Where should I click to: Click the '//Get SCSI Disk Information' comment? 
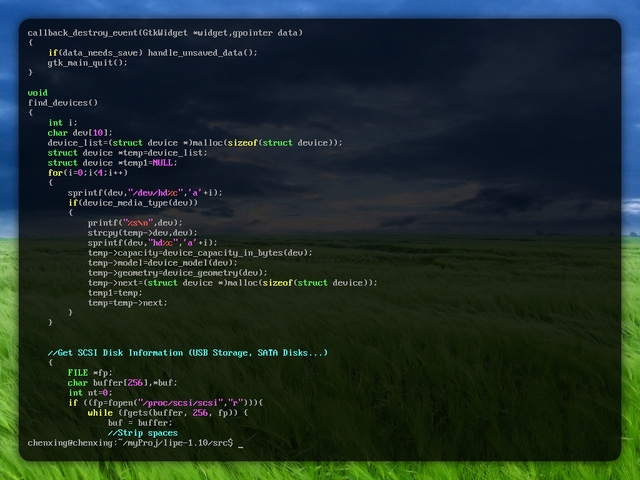tap(188, 353)
